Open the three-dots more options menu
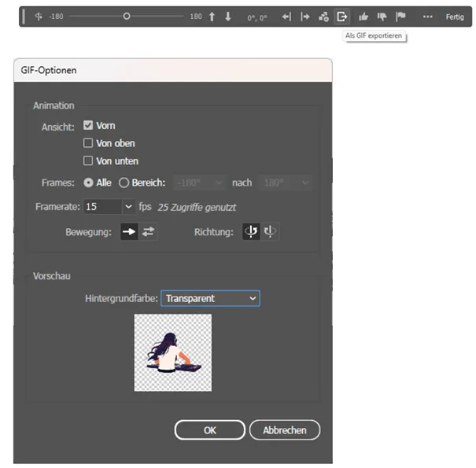The image size is (476, 468). pyautogui.click(x=427, y=16)
